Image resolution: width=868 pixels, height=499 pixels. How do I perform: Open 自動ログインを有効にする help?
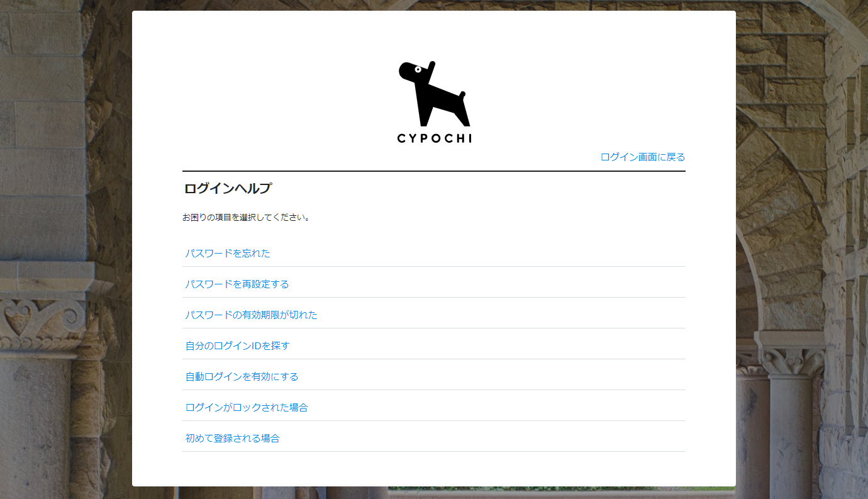242,377
